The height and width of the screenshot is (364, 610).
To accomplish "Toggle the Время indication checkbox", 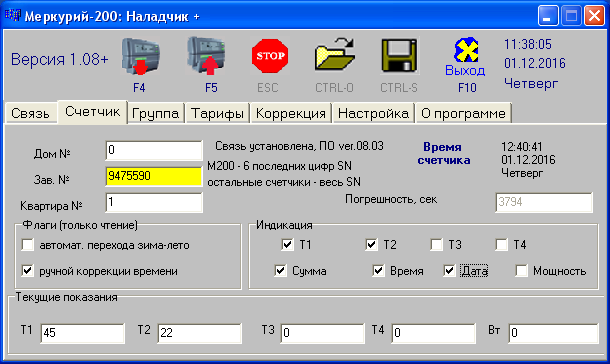I will click(x=378, y=271).
